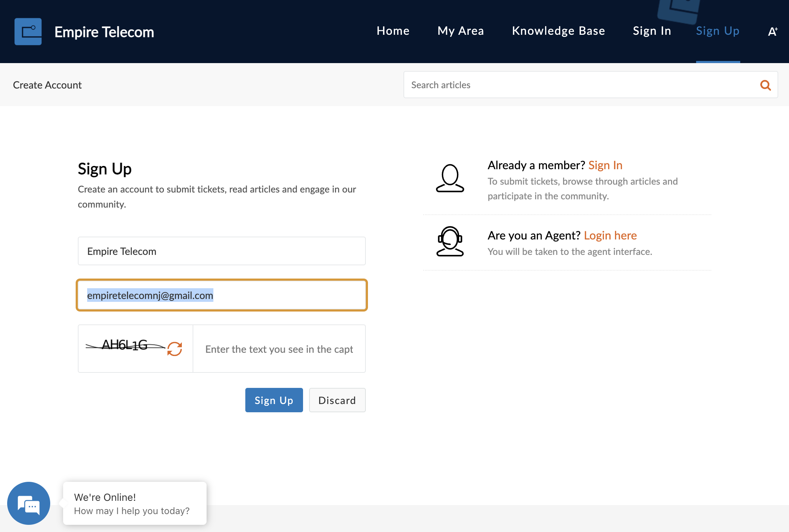Viewport: 789px width, 532px height.
Task: Click the Empire Telecom logo icon
Action: pyautogui.click(x=28, y=32)
